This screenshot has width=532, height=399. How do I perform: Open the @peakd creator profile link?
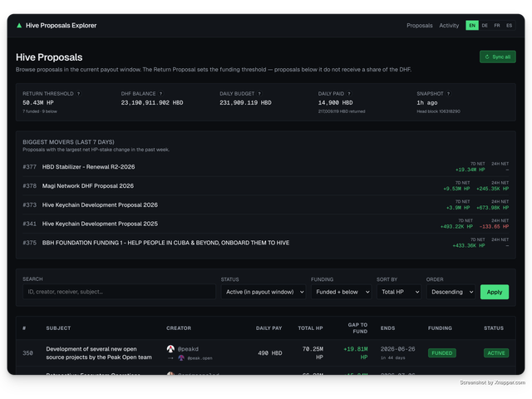[188, 349]
